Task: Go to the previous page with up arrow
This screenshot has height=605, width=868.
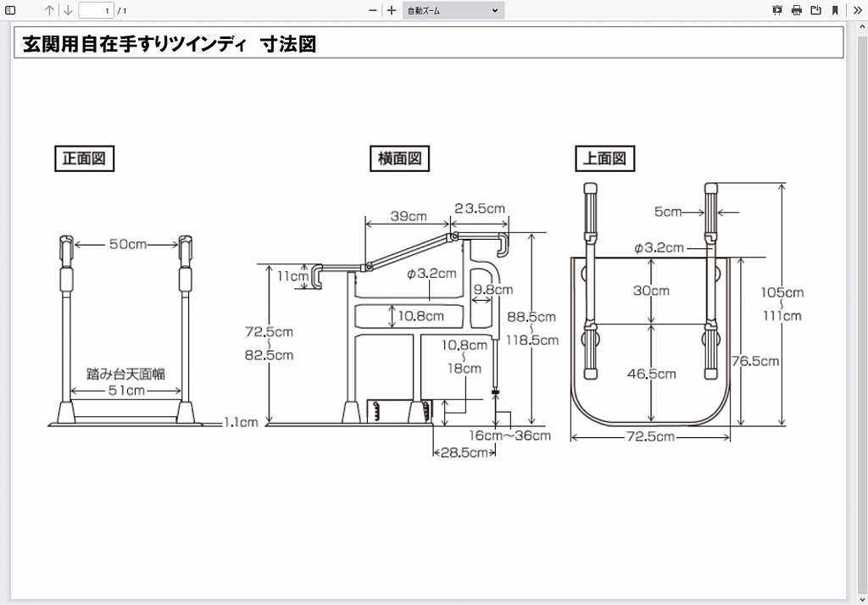Action: [x=50, y=10]
